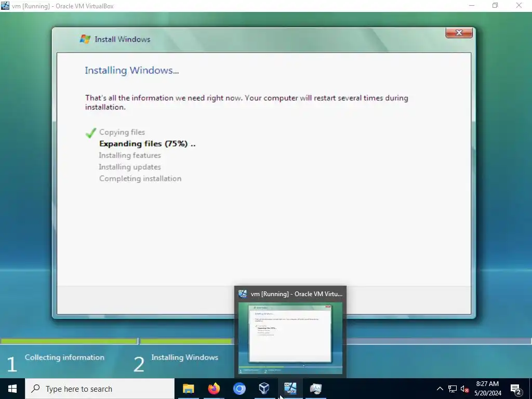532x399 pixels.
Task: Select the running Vista VM taskbar icon
Action: (290, 389)
